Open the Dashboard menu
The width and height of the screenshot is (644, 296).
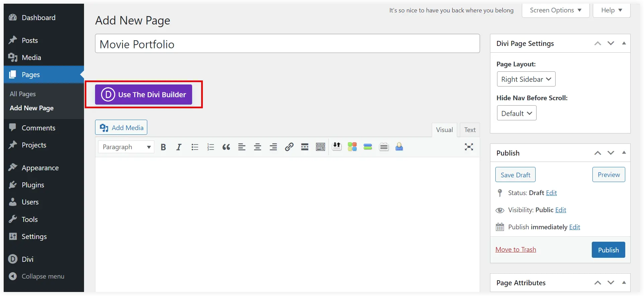(44, 18)
